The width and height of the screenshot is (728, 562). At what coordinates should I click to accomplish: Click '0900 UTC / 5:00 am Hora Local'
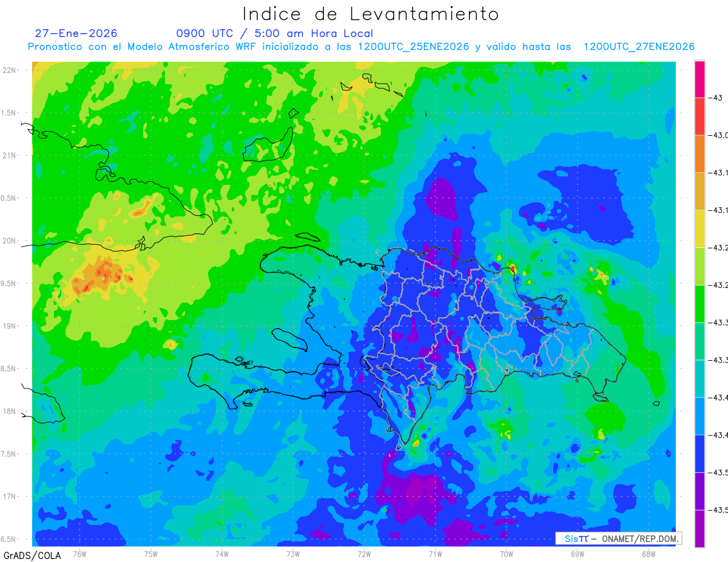click(x=275, y=33)
